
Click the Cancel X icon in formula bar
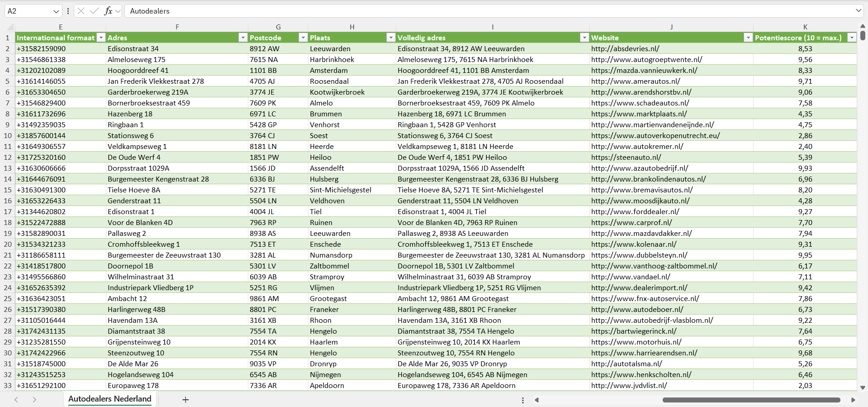[81, 11]
